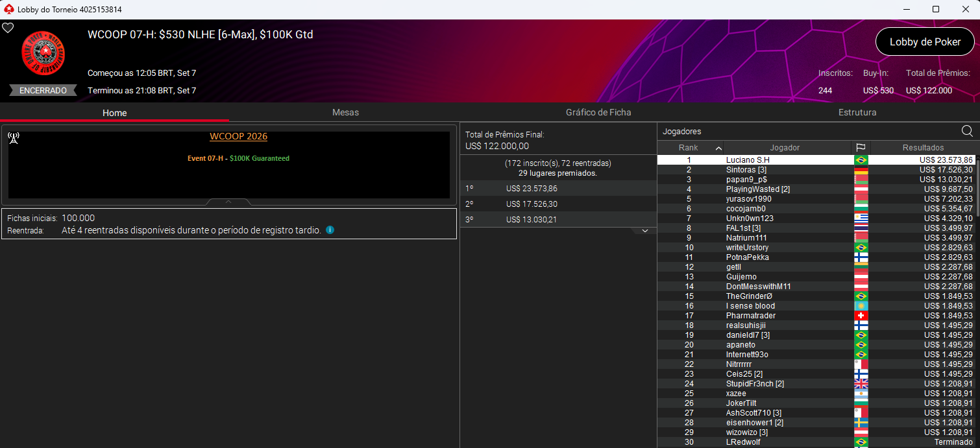Click the Total de Prêmios US$ 122.000 value
This screenshot has height=448, width=980.
(x=929, y=91)
